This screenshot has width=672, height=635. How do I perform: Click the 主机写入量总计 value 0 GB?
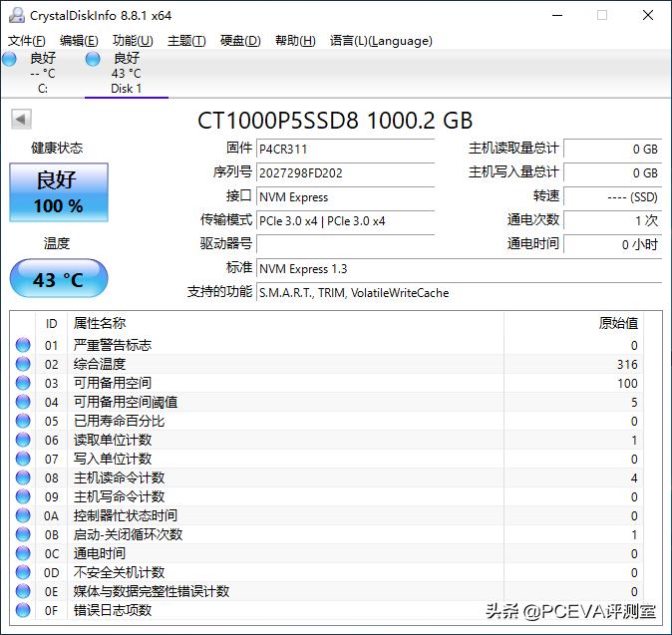click(613, 173)
